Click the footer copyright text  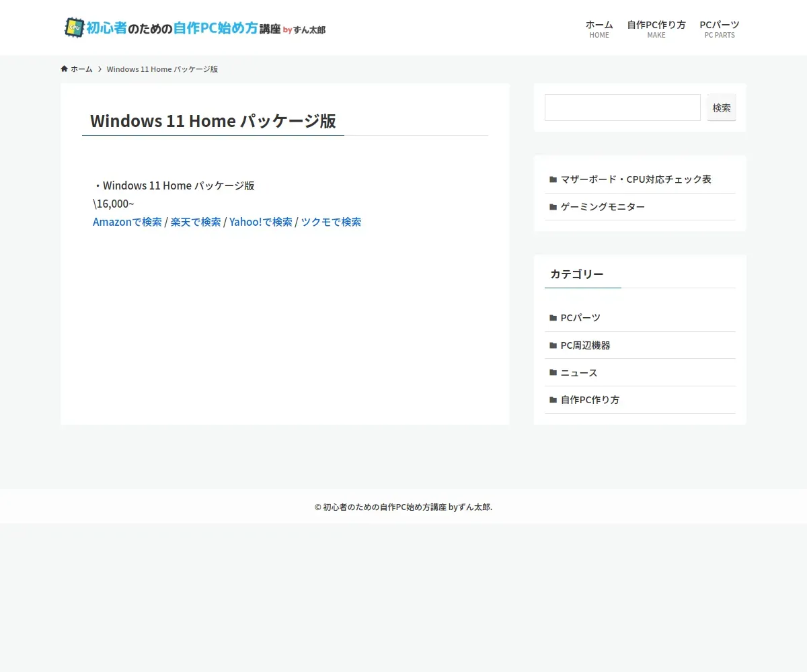[x=403, y=507]
